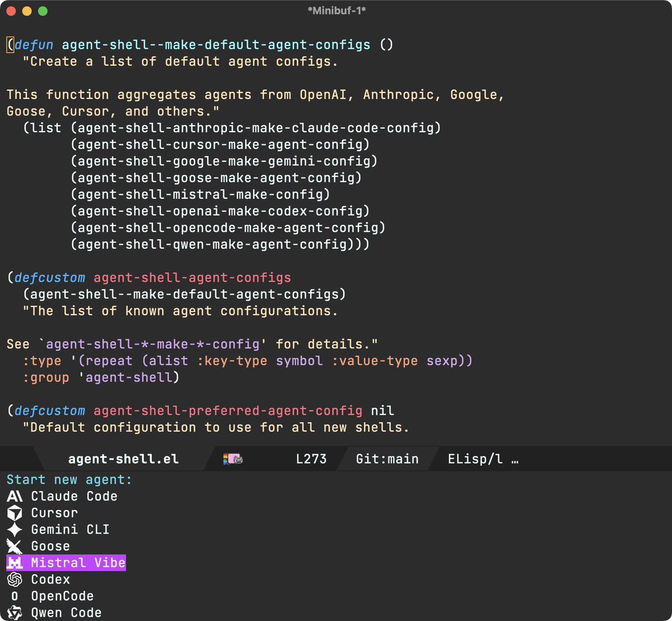Viewport: 672px width, 621px height.
Task: Click the ELisp/l major mode indicator
Action: click(x=475, y=459)
